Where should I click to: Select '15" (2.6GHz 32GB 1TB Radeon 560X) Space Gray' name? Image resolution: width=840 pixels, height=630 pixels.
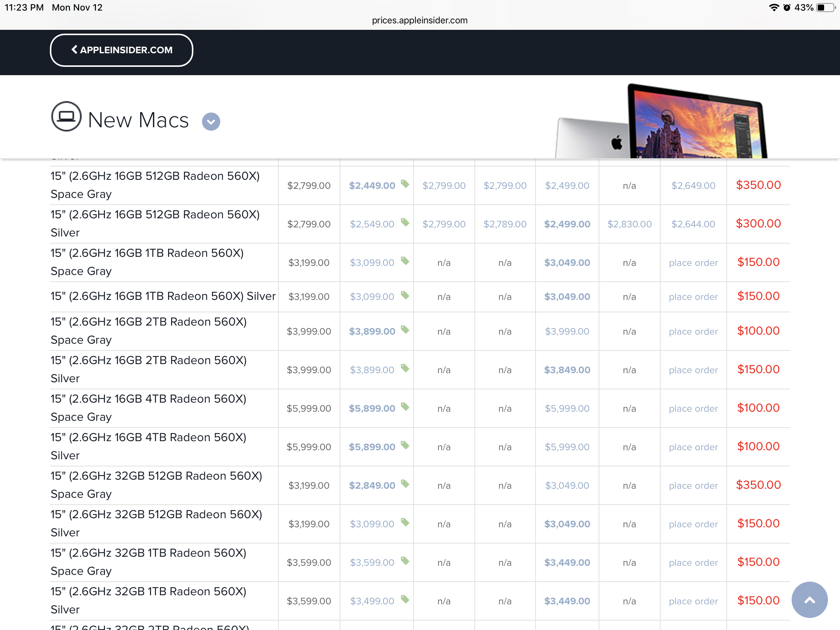click(x=148, y=562)
